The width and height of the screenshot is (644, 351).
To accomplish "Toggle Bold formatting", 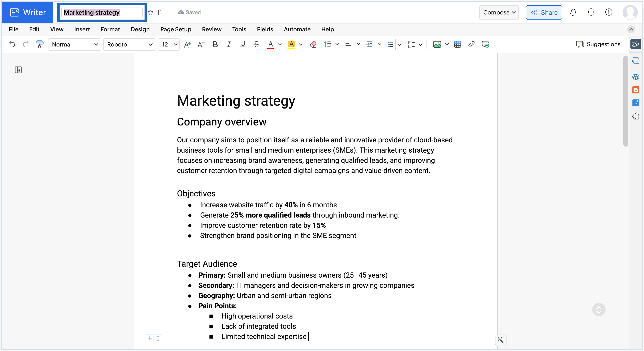I will tap(215, 44).
